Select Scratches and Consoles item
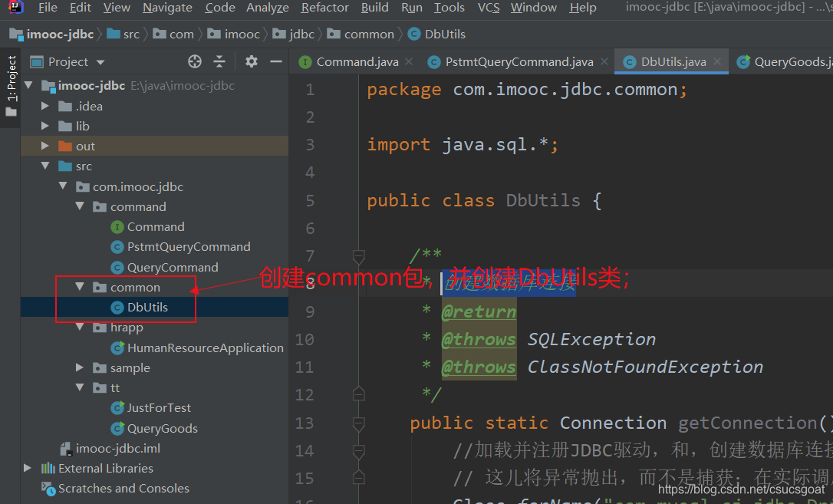833x504 pixels. coord(123,489)
